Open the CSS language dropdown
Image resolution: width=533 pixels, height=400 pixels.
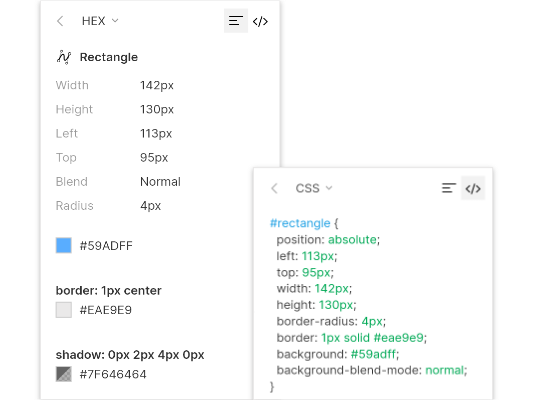click(314, 188)
